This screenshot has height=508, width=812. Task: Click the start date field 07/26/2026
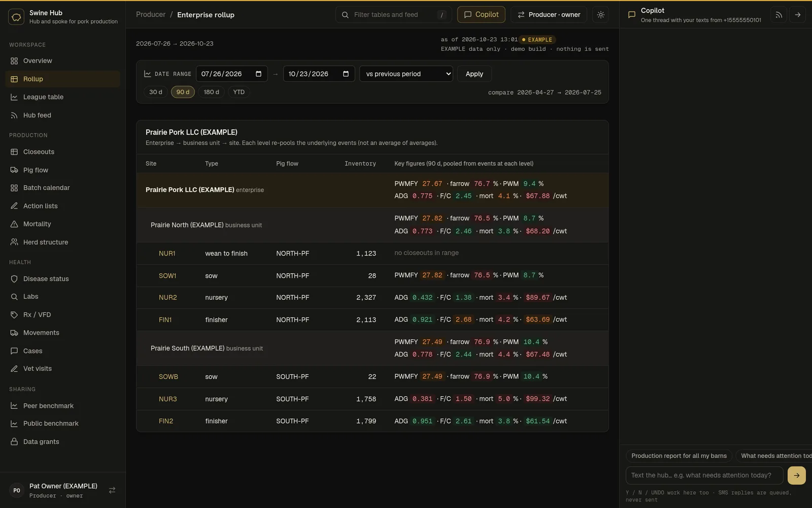231,74
